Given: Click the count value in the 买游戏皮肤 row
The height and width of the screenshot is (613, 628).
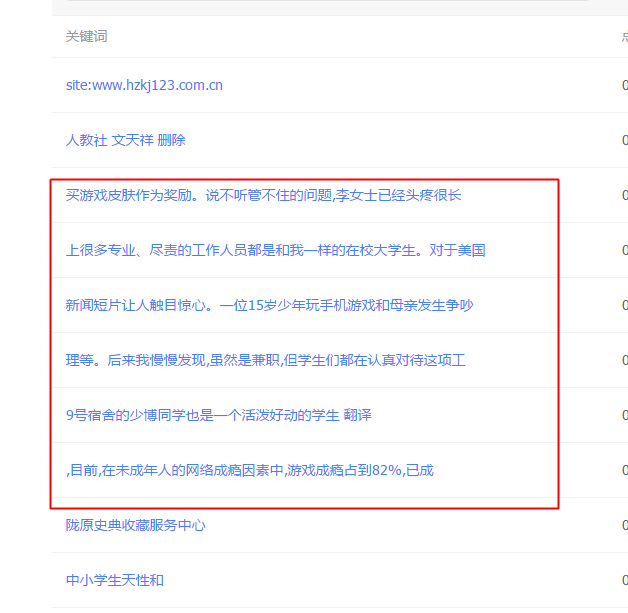Looking at the screenshot, I should [x=624, y=195].
